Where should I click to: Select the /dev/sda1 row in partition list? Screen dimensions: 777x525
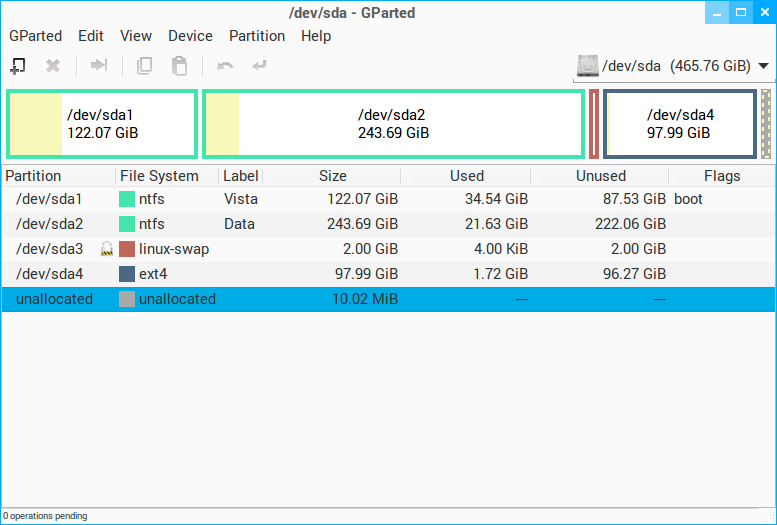coord(50,199)
